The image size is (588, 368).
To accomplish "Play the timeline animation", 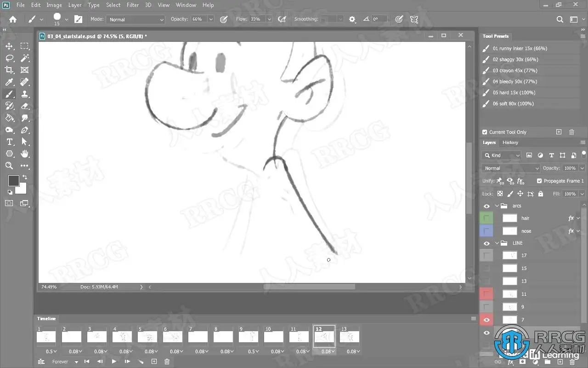I will point(114,362).
